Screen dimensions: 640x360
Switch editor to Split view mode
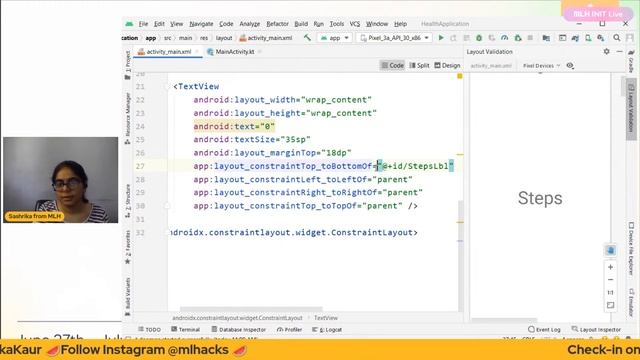419,65
